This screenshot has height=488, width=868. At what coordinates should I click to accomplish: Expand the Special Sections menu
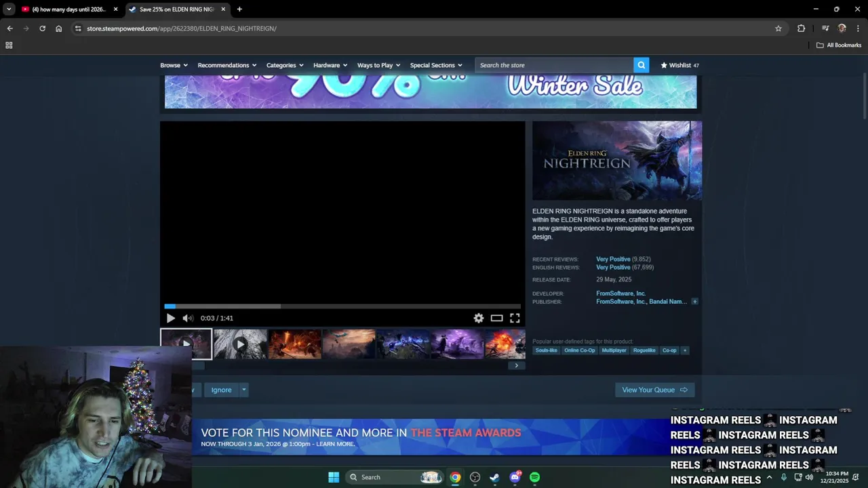[436, 65]
